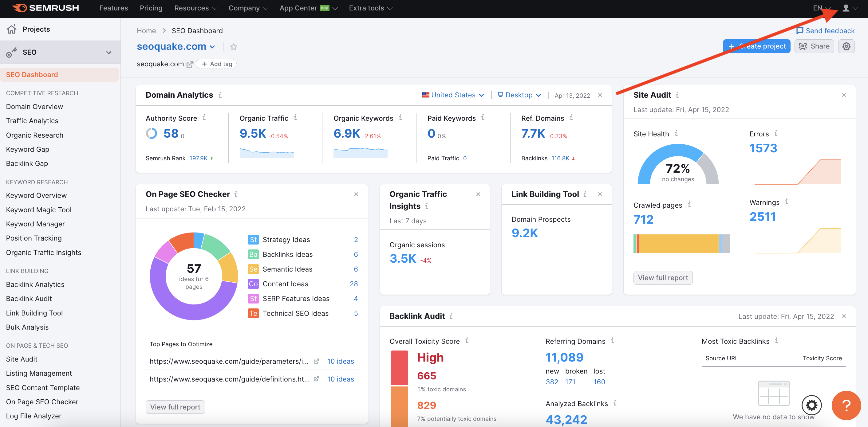The image size is (868, 427).
Task: Click the Semrush Rank value 197.9K
Action: tap(199, 158)
